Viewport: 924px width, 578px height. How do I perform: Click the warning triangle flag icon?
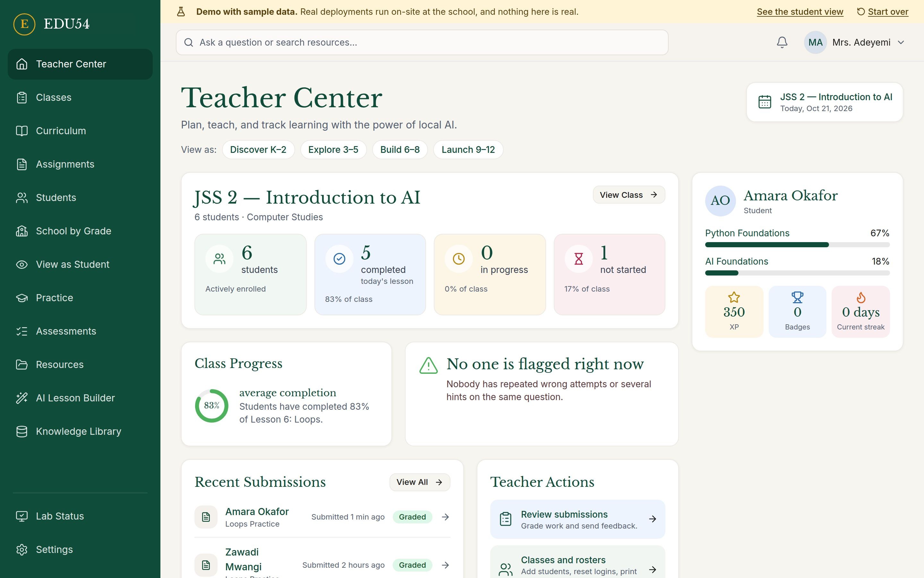[x=428, y=365]
